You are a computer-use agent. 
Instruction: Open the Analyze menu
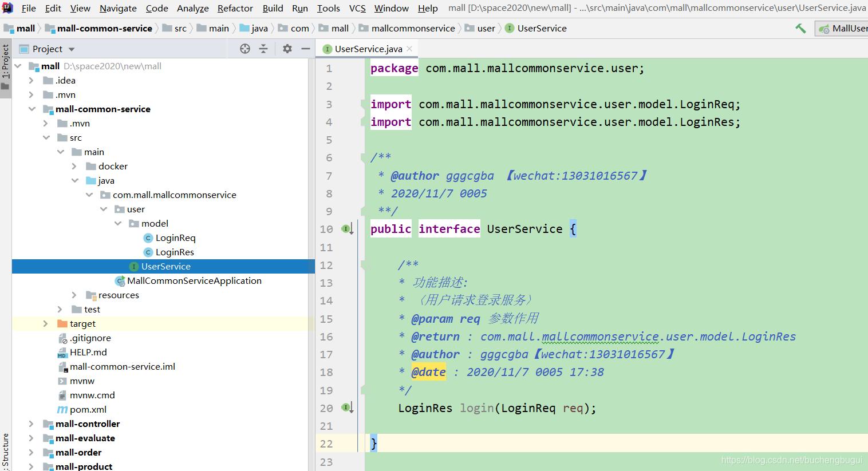tap(193, 8)
